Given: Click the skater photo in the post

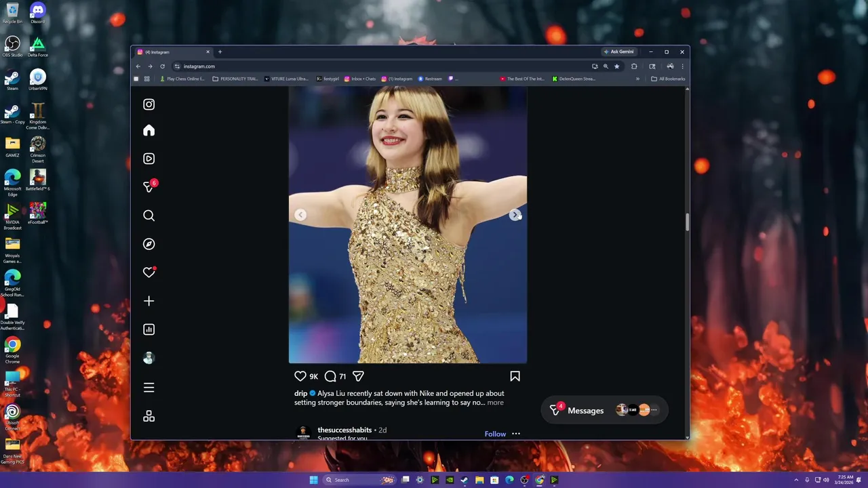Looking at the screenshot, I should tap(408, 224).
